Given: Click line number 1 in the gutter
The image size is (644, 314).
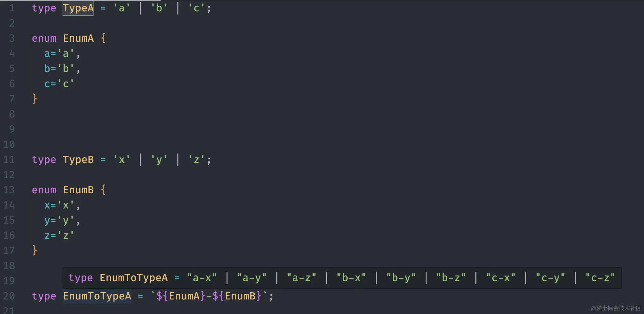Looking at the screenshot, I should pyautogui.click(x=12, y=8).
